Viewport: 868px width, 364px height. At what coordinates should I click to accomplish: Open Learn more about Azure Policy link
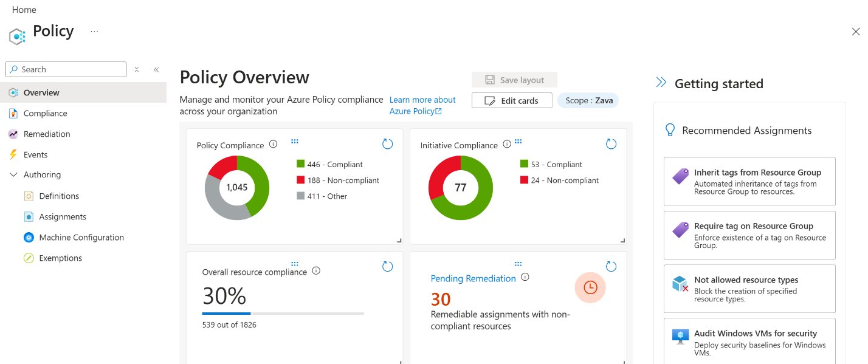point(422,105)
